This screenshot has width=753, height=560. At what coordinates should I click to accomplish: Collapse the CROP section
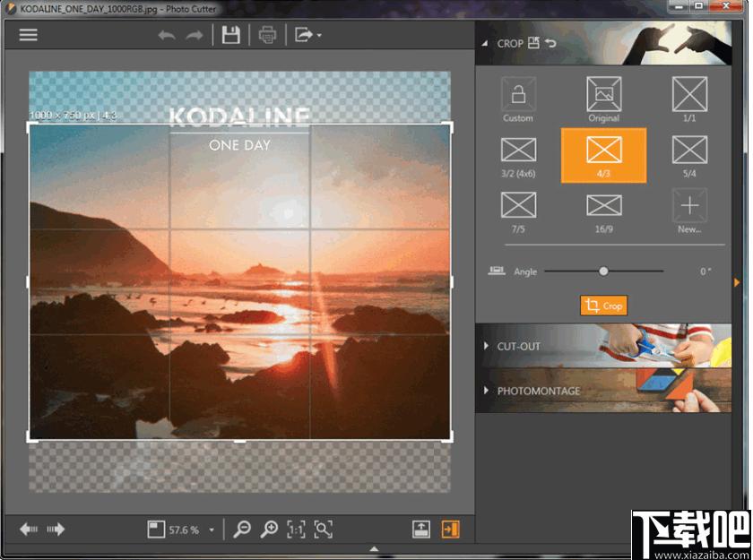[485, 43]
